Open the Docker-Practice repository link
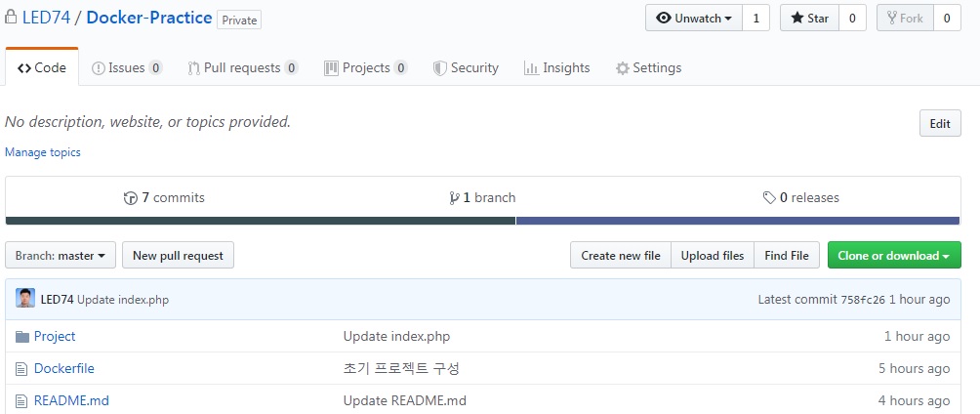Screen dimensions: 980x414 pyautogui.click(x=148, y=18)
